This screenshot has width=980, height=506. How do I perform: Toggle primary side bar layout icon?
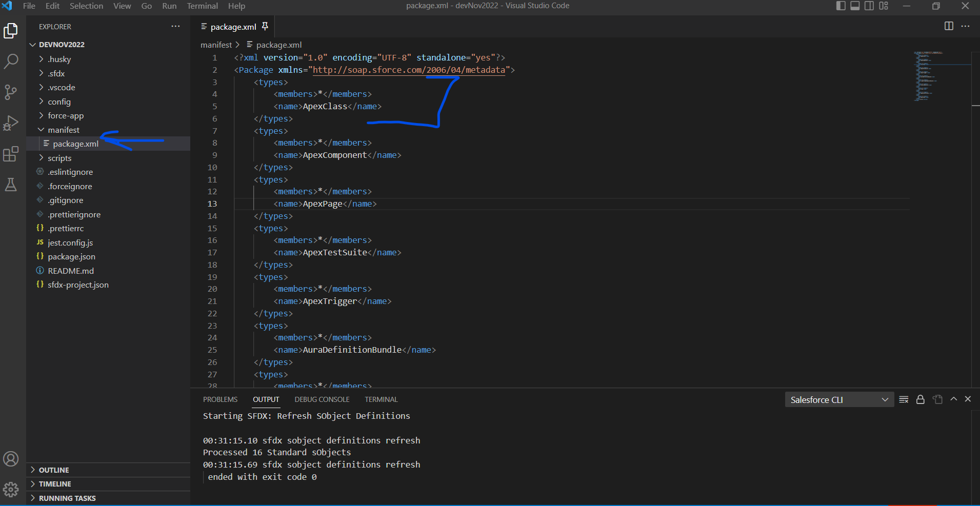[841, 6]
